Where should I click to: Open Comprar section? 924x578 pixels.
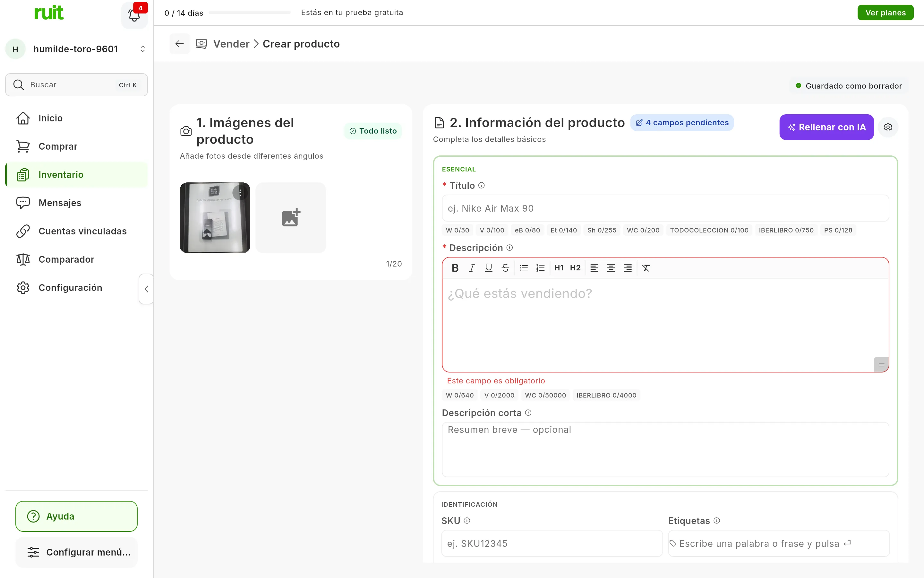76,146
